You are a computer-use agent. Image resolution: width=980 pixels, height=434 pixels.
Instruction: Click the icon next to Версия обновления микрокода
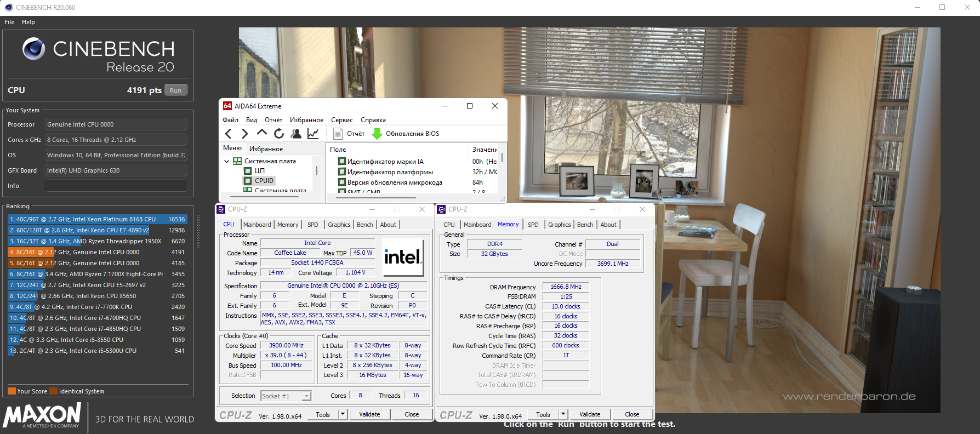[x=342, y=182]
